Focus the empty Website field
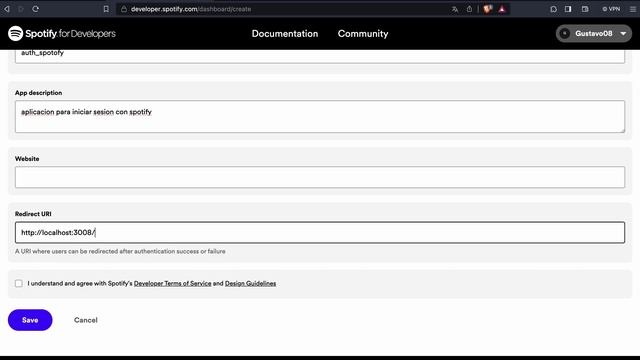Image resolution: width=640 pixels, height=360 pixels. 320,177
